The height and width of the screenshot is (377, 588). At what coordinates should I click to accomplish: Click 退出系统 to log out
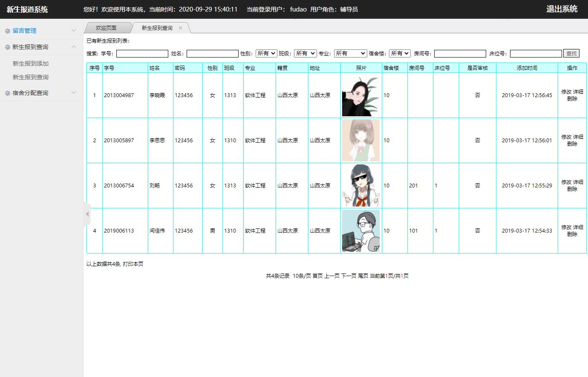point(562,9)
